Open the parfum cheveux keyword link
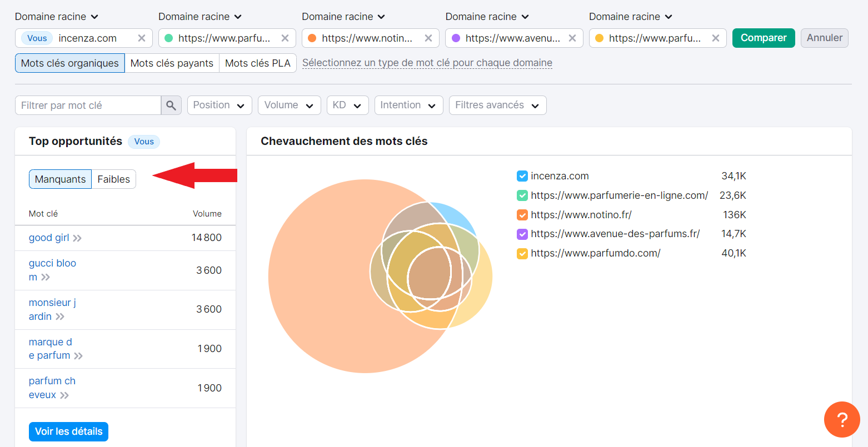 pyautogui.click(x=52, y=388)
